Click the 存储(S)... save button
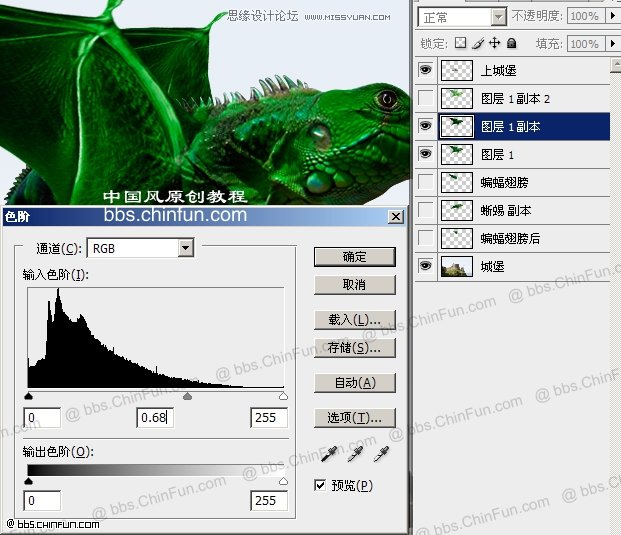The height and width of the screenshot is (535, 621). click(355, 348)
